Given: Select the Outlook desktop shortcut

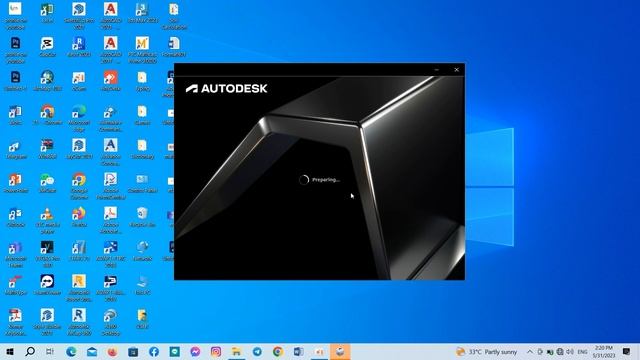Looking at the screenshot, I should coord(16,217).
